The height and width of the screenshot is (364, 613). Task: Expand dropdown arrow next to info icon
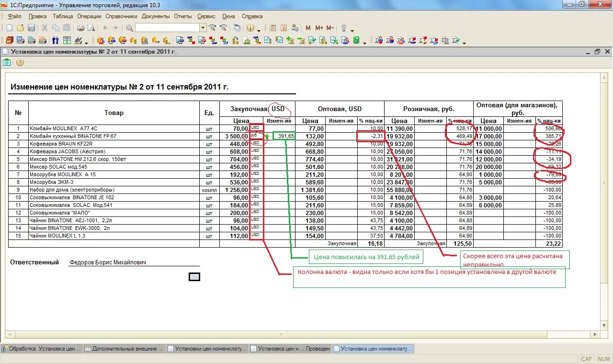coord(259,30)
